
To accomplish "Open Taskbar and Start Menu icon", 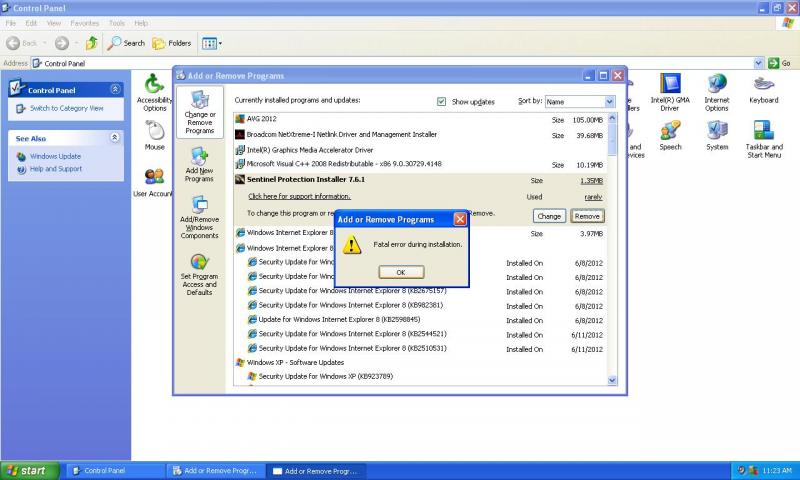I will point(764,140).
